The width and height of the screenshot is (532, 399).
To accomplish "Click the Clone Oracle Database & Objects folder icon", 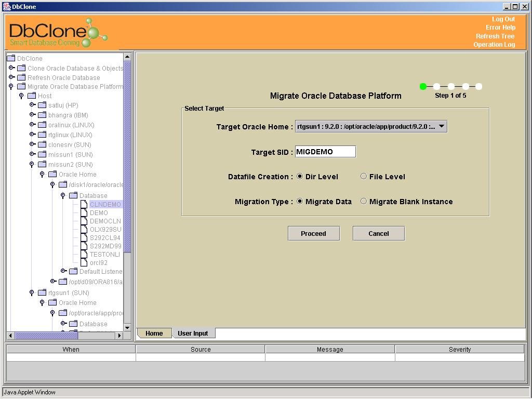I will [x=21, y=68].
